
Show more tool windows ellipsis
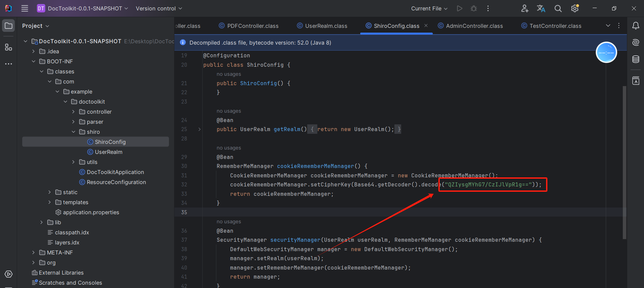pos(9,64)
